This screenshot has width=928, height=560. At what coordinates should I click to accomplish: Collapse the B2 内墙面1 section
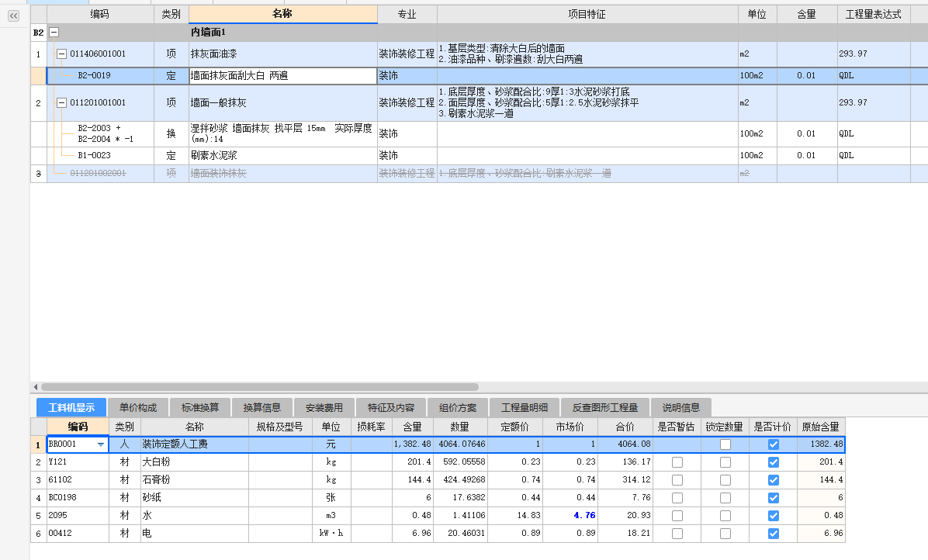[x=54, y=33]
